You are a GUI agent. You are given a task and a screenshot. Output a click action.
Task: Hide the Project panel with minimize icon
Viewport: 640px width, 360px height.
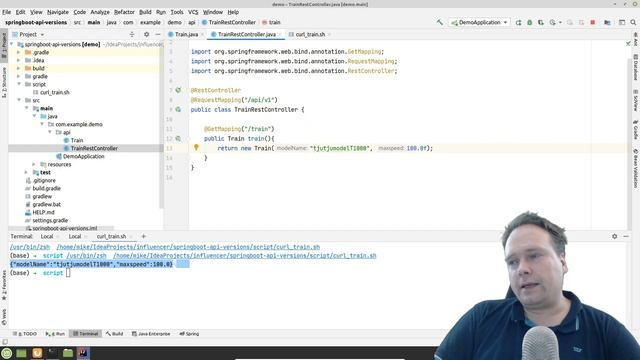pos(158,34)
